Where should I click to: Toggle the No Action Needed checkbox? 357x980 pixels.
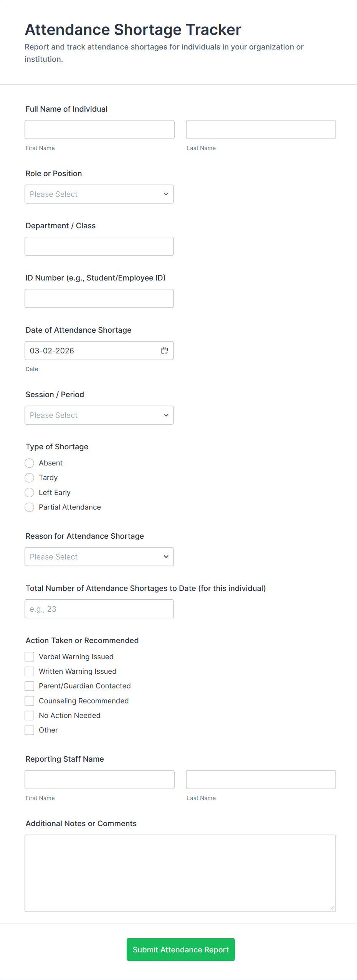30,716
